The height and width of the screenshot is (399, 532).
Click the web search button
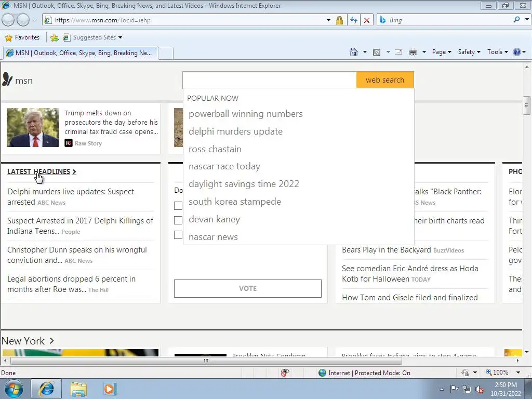coord(385,79)
